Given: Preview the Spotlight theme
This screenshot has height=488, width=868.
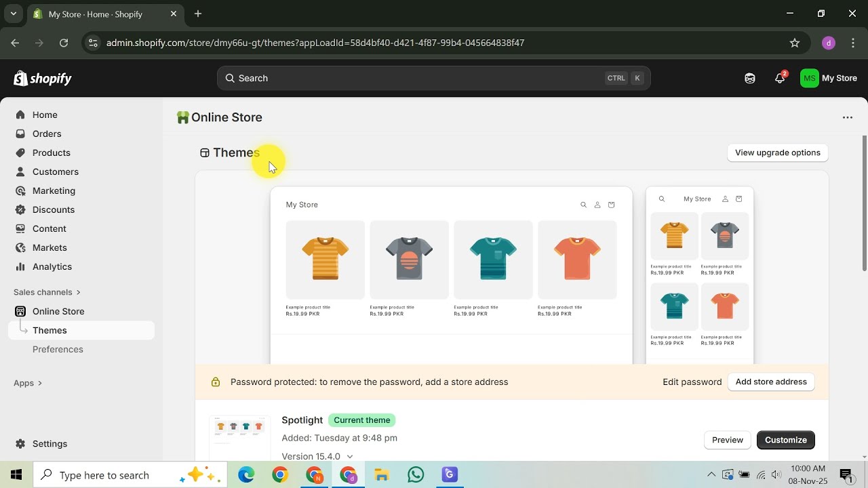Looking at the screenshot, I should pyautogui.click(x=728, y=440).
